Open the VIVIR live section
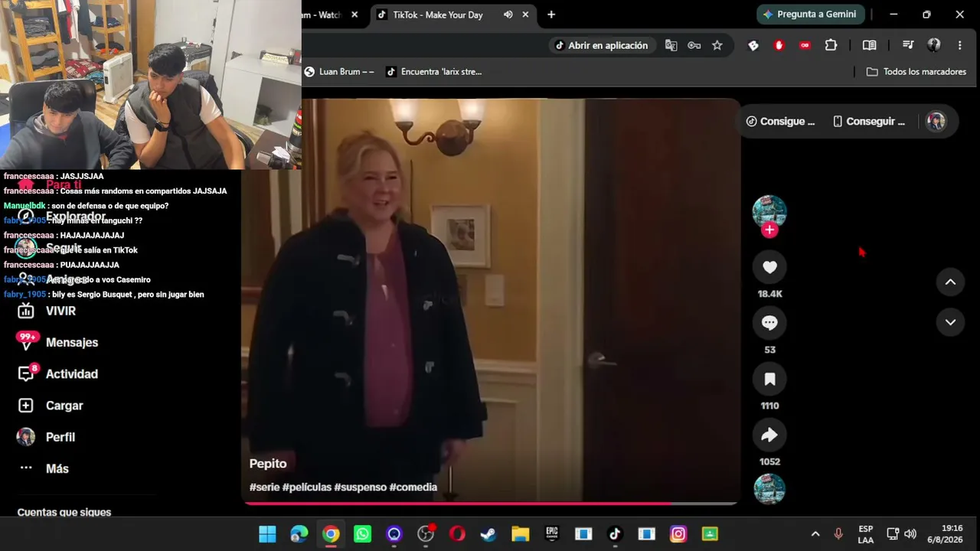Image resolution: width=980 pixels, height=551 pixels. click(x=60, y=311)
